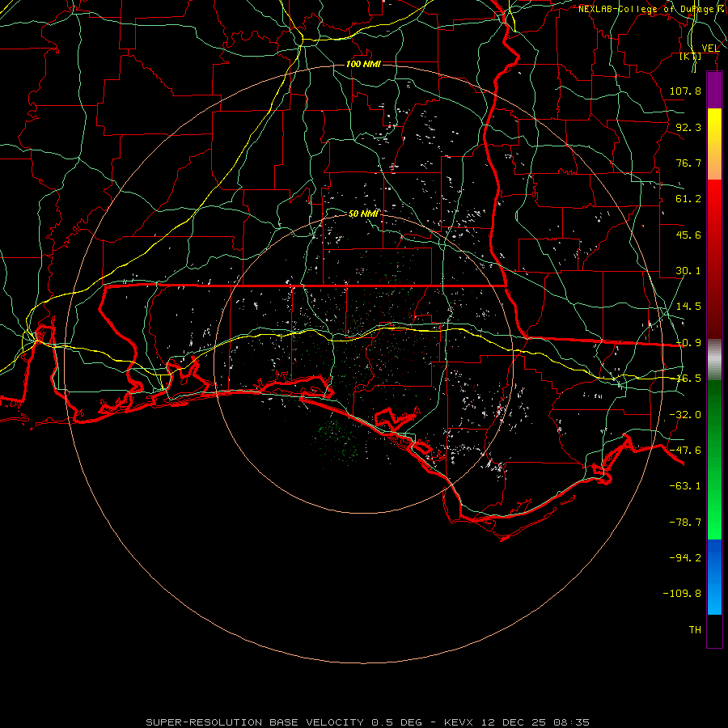Click the 76.7 velocity scale value

pos(688,163)
